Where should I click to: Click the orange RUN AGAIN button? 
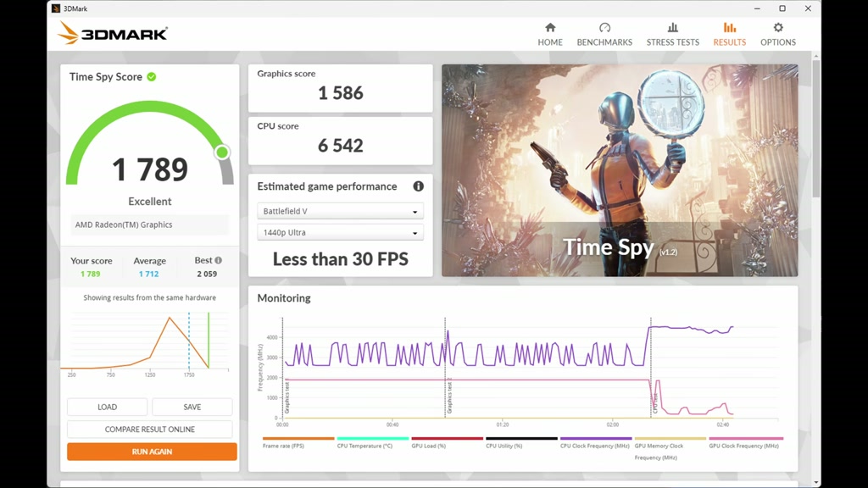(152, 452)
